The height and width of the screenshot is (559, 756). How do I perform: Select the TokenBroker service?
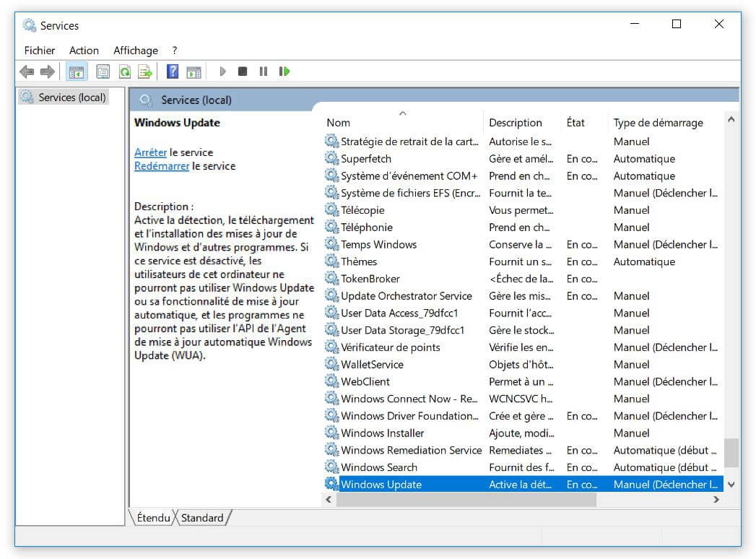coord(523,278)
